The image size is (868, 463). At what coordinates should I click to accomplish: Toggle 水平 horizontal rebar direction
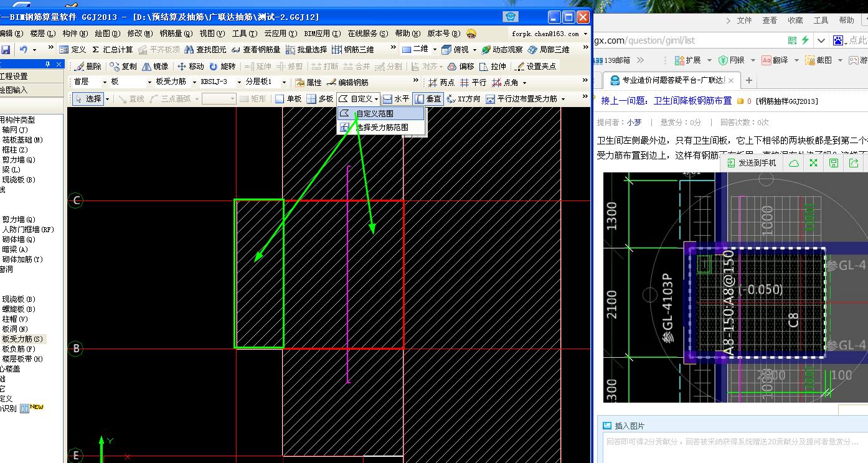[396, 98]
